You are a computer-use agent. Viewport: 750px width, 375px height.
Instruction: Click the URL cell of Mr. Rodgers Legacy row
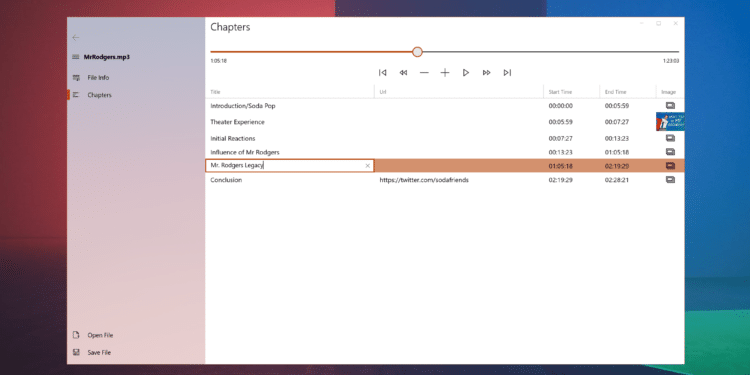click(459, 166)
